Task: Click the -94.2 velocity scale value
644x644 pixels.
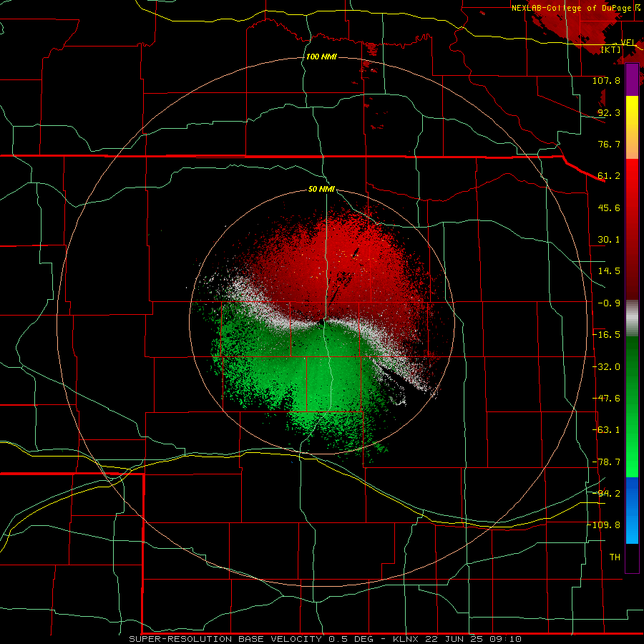Action: 606,494
